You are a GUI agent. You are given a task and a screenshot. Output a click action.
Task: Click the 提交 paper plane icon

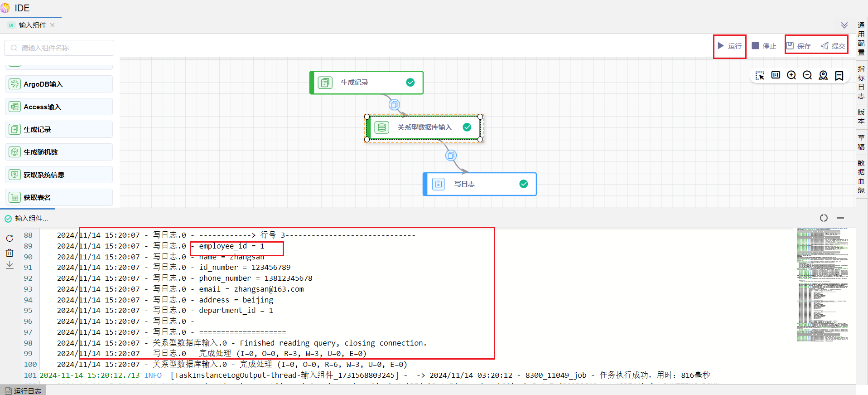825,46
